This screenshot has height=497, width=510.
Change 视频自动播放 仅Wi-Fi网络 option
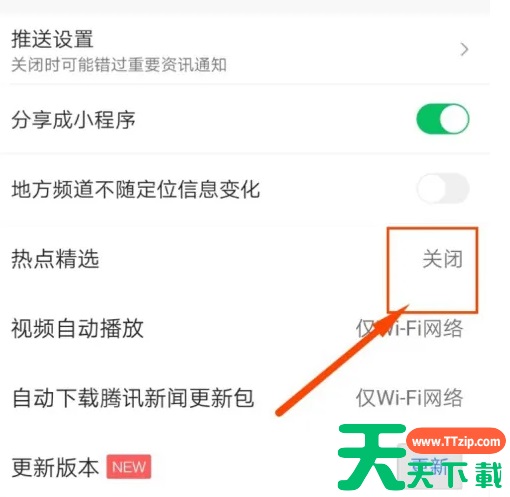pos(410,328)
